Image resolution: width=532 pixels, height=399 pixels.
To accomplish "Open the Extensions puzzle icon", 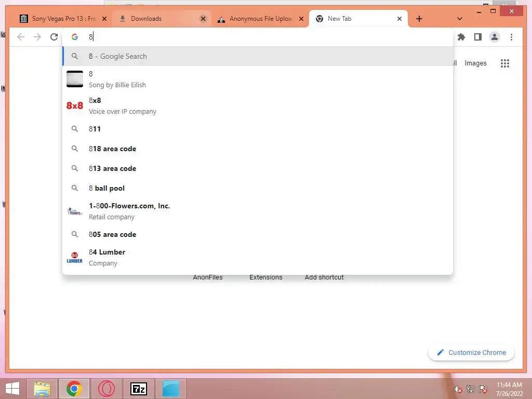I will [x=461, y=37].
